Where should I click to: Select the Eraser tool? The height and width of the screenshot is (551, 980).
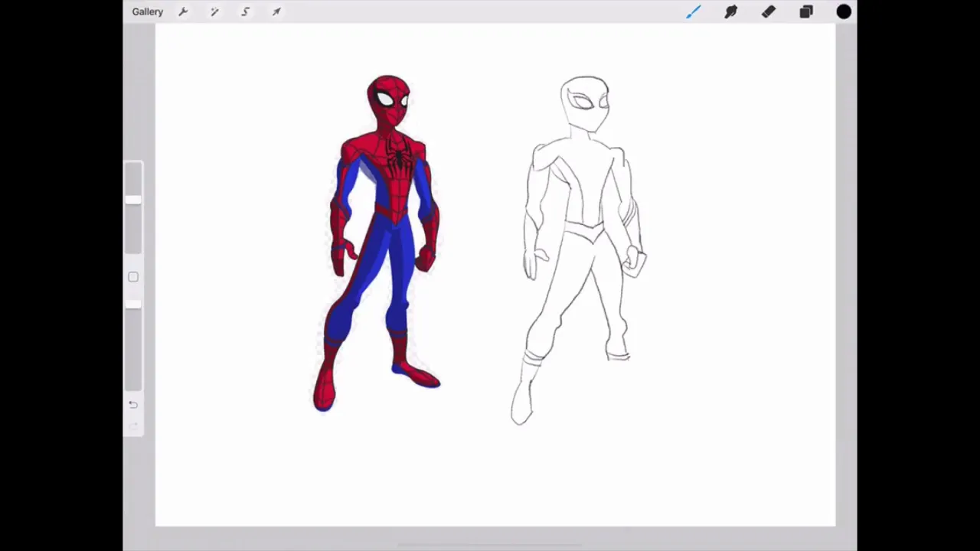coord(768,11)
